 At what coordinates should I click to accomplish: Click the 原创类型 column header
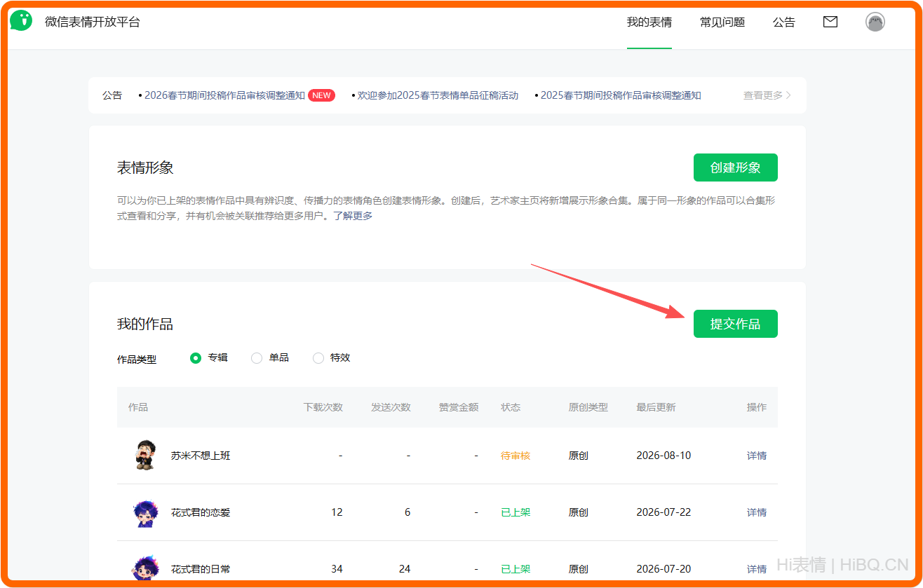[x=588, y=407]
